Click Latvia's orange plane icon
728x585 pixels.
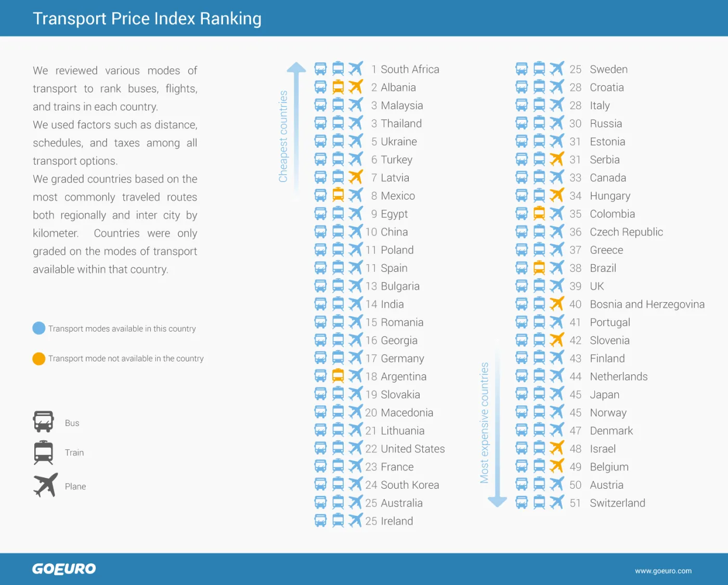click(356, 177)
